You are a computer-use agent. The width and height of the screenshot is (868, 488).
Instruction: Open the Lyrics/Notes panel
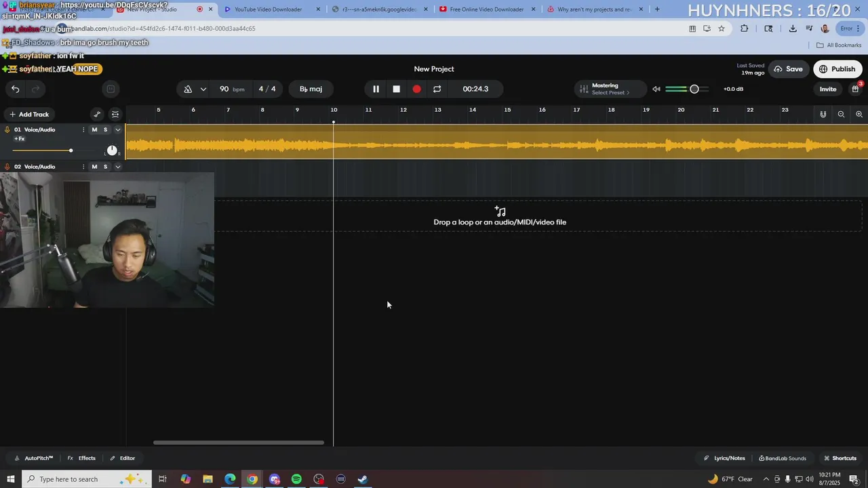tap(724, 458)
